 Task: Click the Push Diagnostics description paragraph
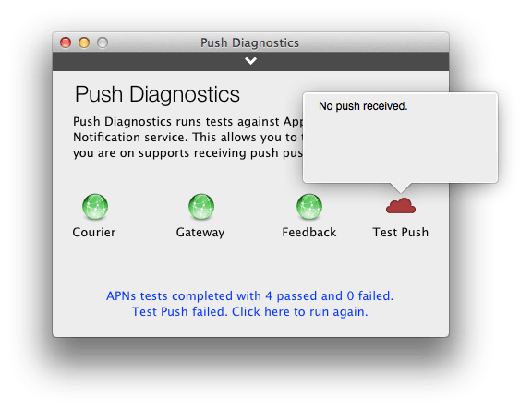pyautogui.click(x=187, y=138)
